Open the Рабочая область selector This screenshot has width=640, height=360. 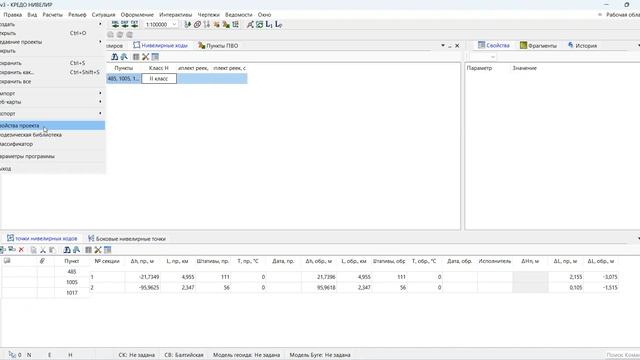[x=620, y=15]
